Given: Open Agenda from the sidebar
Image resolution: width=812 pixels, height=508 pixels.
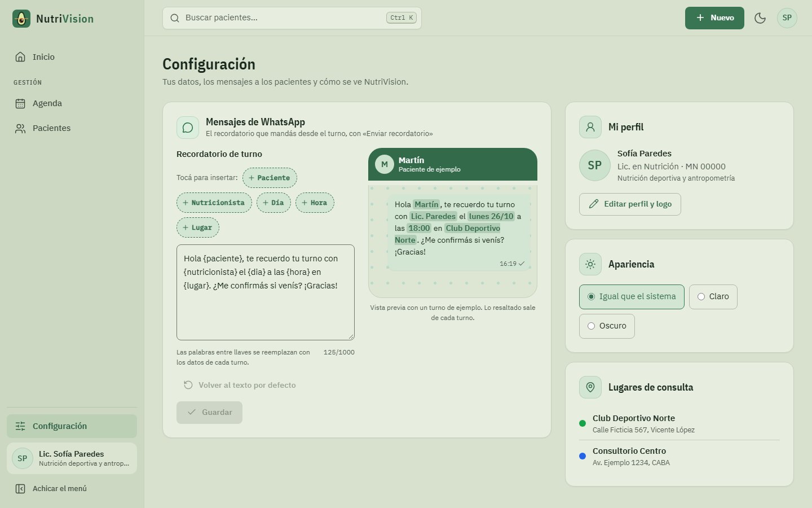Looking at the screenshot, I should point(72,103).
